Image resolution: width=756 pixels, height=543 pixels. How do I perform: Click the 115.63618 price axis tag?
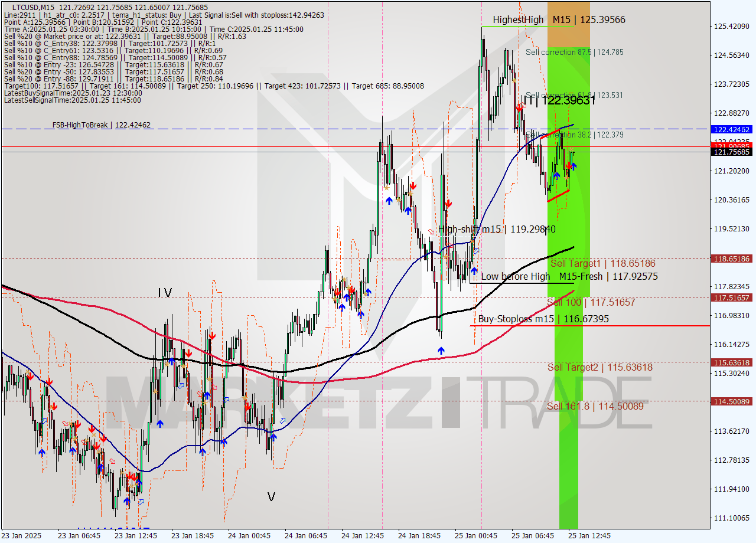coord(732,362)
